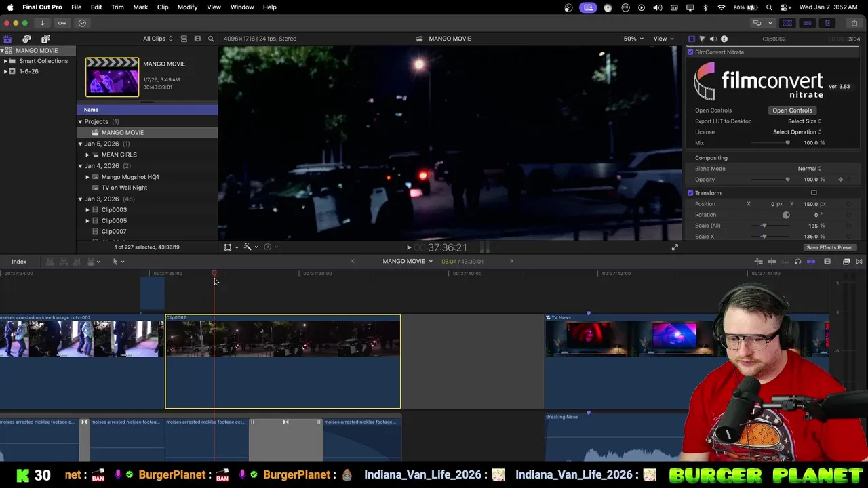
Task: Show the Titles and Generators sidebar
Action: [45, 39]
